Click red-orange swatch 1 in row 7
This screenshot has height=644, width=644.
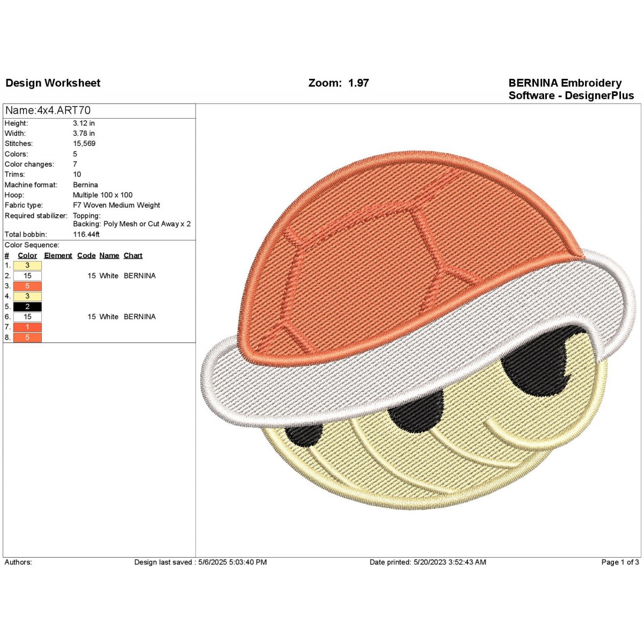click(x=27, y=327)
